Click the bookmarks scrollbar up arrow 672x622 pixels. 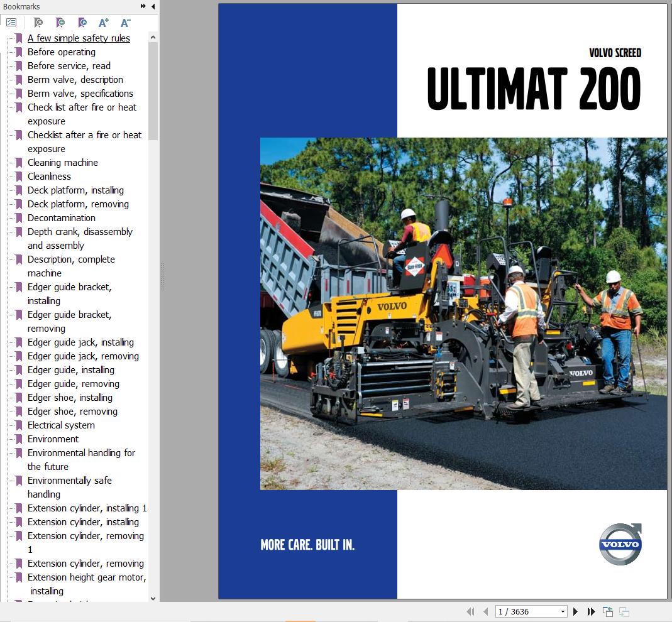click(x=153, y=37)
